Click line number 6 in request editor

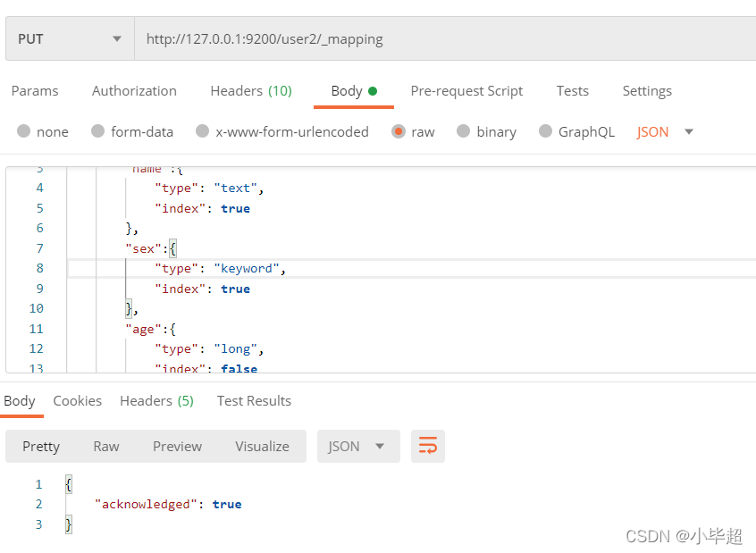(x=39, y=228)
